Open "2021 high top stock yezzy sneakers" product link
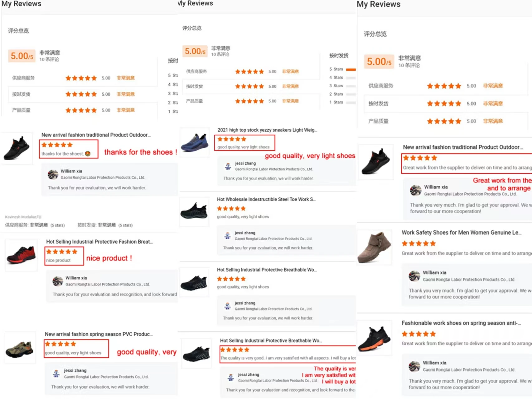Image resolution: width=532 pixels, height=399 pixels. coord(267,130)
